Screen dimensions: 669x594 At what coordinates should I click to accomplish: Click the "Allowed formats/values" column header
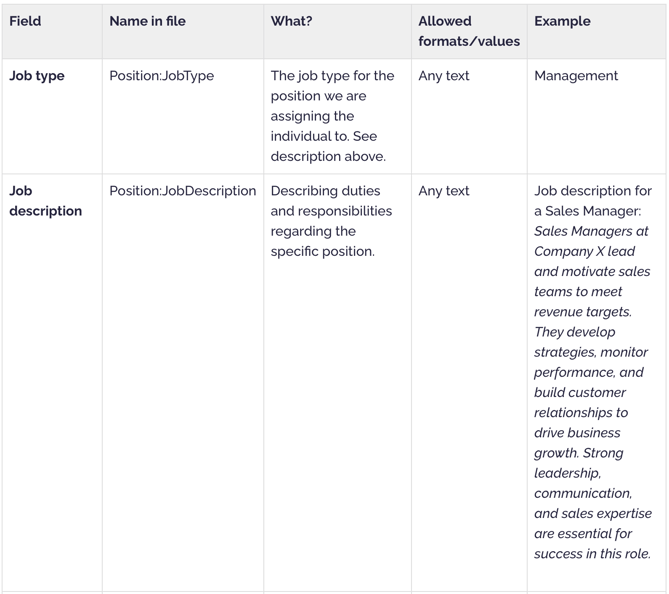pyautogui.click(x=468, y=31)
